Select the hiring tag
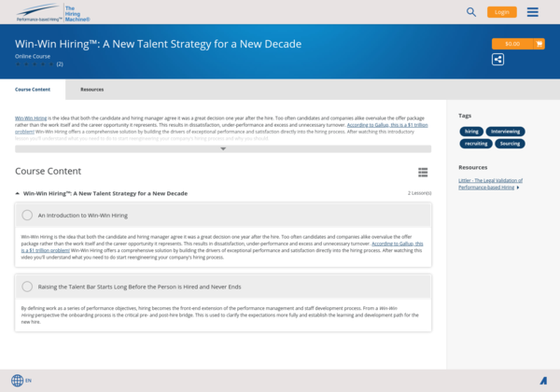560x392 pixels. click(x=471, y=132)
